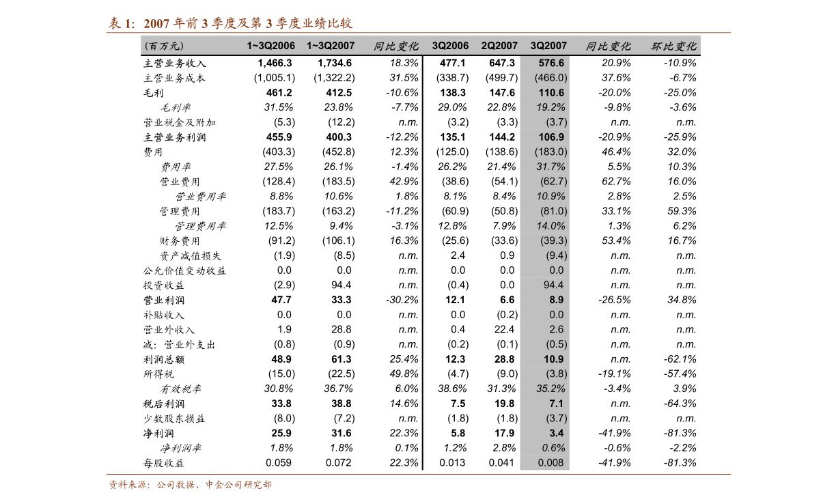Select the 0.6% percentage cell

[x=553, y=448]
